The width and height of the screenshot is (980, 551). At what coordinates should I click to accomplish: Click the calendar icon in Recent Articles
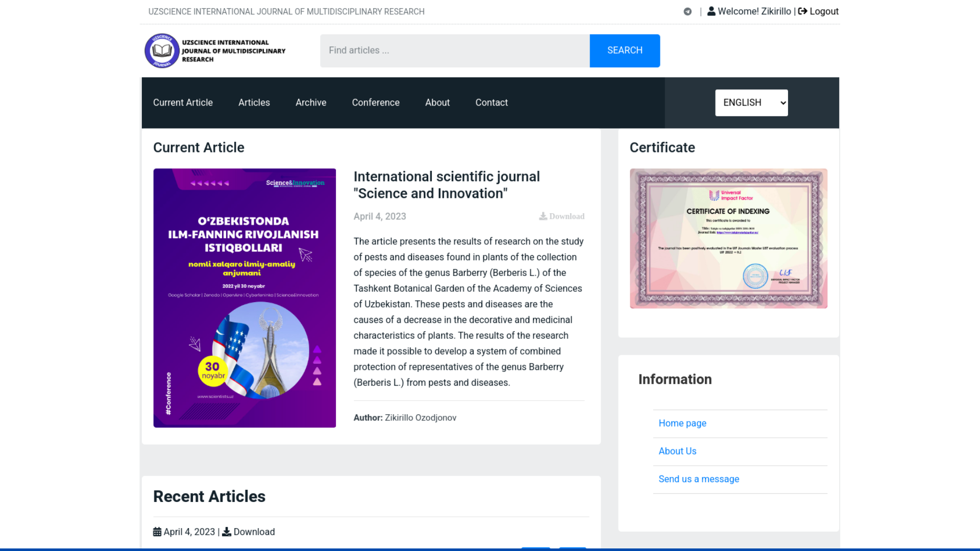point(157,532)
